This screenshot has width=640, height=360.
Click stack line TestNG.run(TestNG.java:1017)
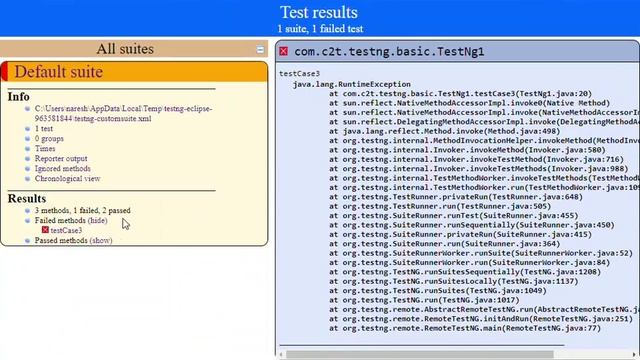point(424,300)
